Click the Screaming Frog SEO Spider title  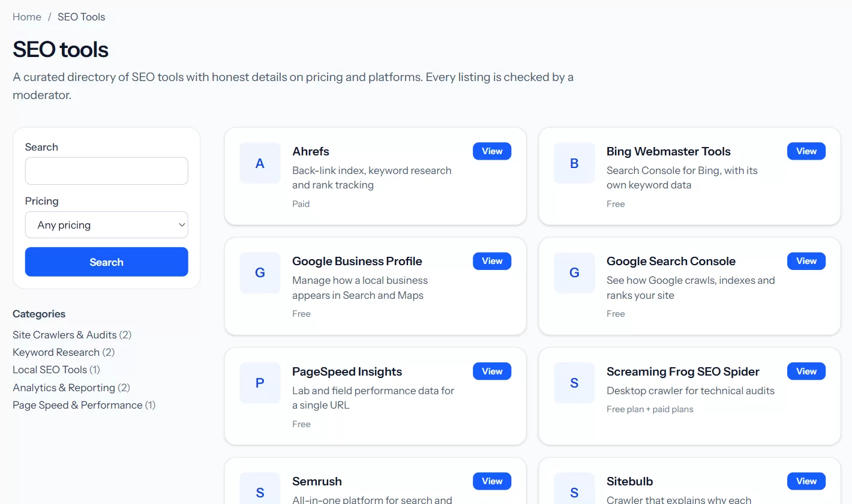coord(683,371)
